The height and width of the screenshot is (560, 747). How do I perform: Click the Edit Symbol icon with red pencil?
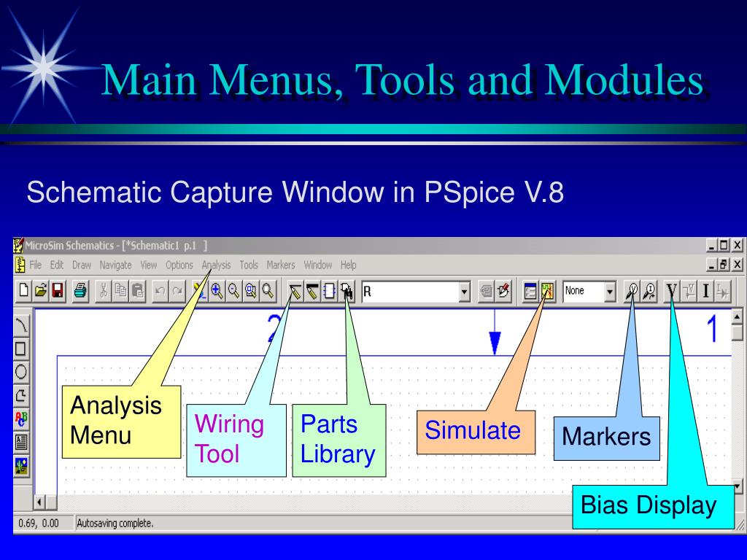(503, 291)
